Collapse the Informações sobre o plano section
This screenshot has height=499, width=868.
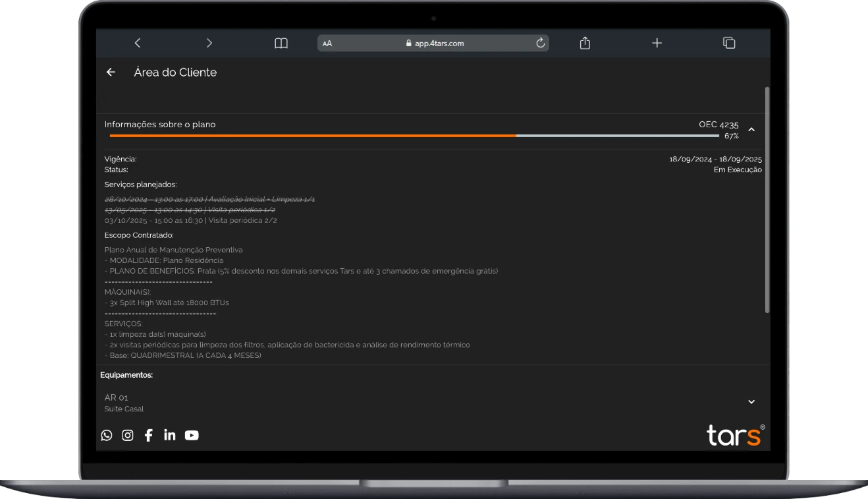pyautogui.click(x=751, y=130)
